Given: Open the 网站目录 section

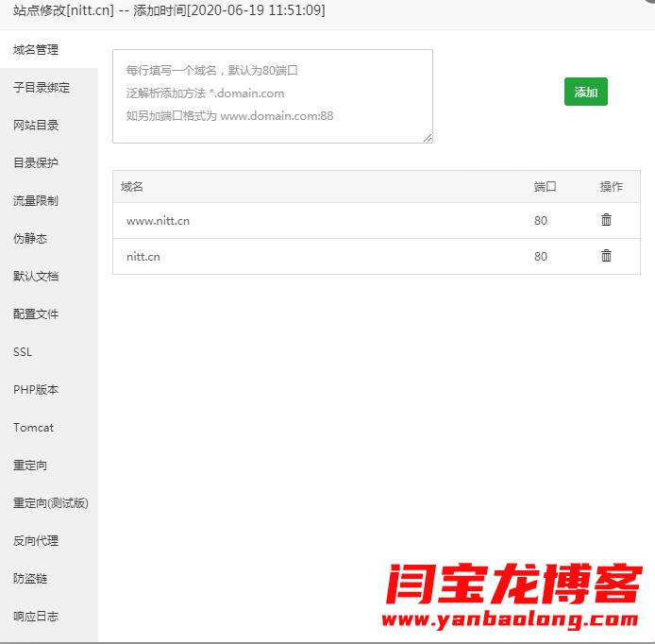Looking at the screenshot, I should (36, 126).
